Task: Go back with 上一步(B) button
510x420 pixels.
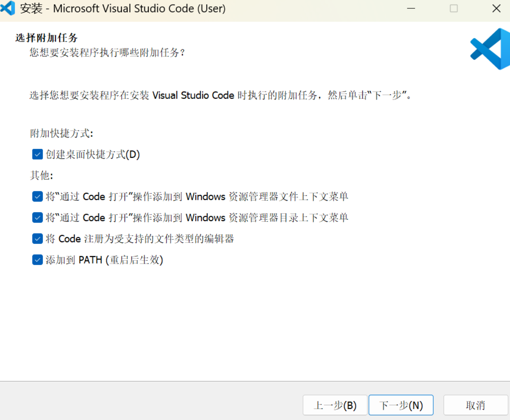Action: (335, 405)
